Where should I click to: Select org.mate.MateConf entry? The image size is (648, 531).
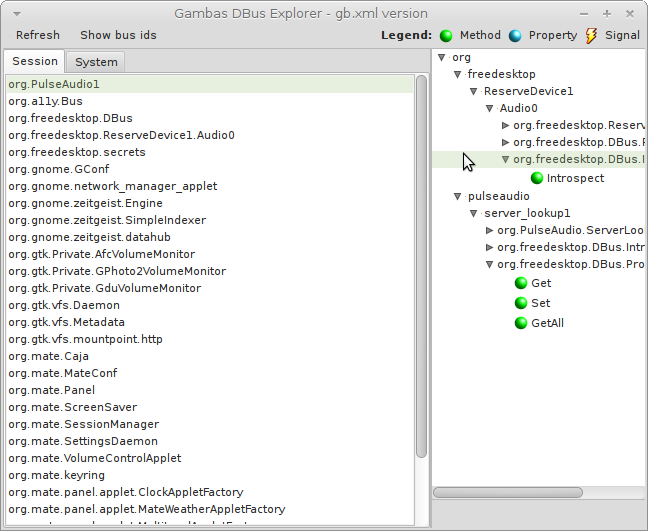point(210,373)
